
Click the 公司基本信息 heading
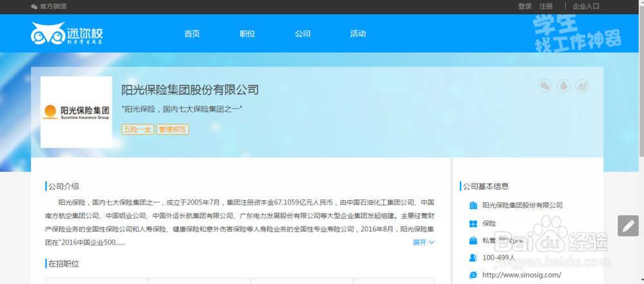pos(486,186)
